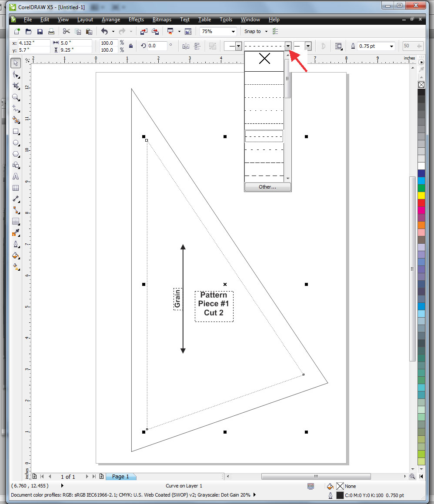This screenshot has width=434, height=504.
Task: Select the Shape tool
Action: pyautogui.click(x=16, y=74)
